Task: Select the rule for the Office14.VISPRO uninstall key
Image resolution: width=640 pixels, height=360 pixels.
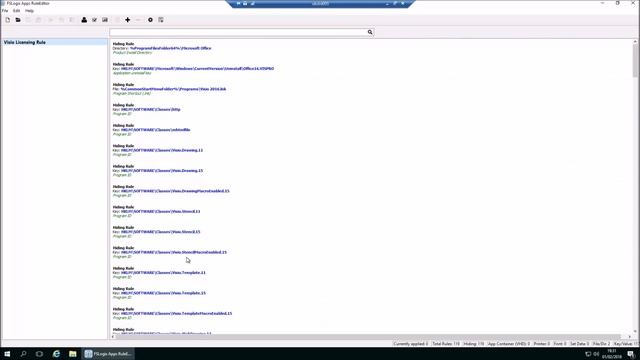Action: coord(193,69)
